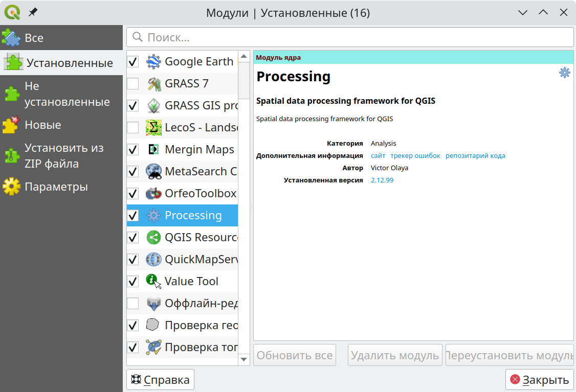
Task: Click the ZIP puzzle icon in sidebar
Action: (x=12, y=156)
